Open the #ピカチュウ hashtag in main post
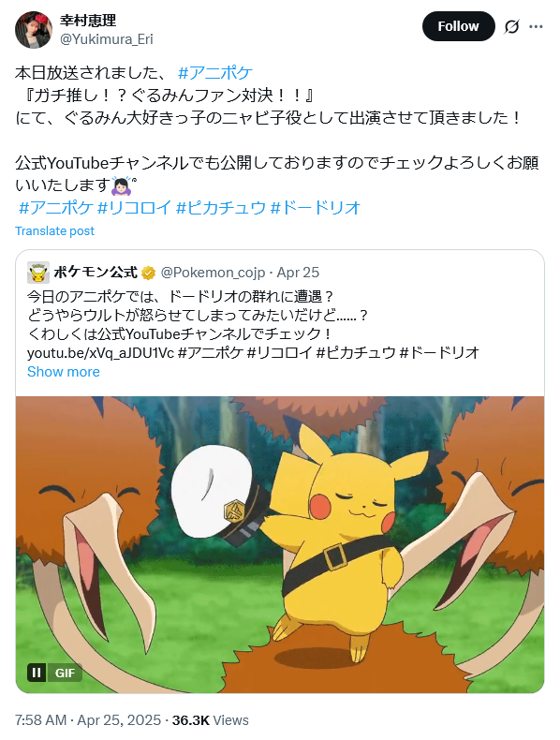The image size is (560, 740). tap(221, 207)
